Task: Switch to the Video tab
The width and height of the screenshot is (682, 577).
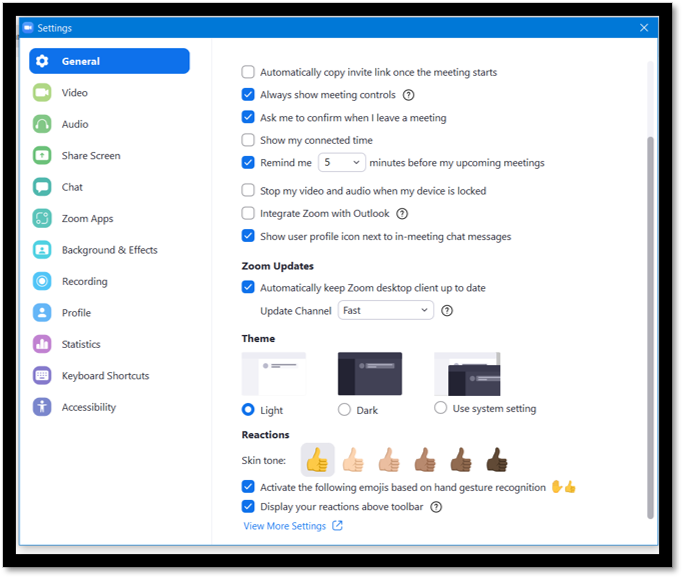Action: 110,93
